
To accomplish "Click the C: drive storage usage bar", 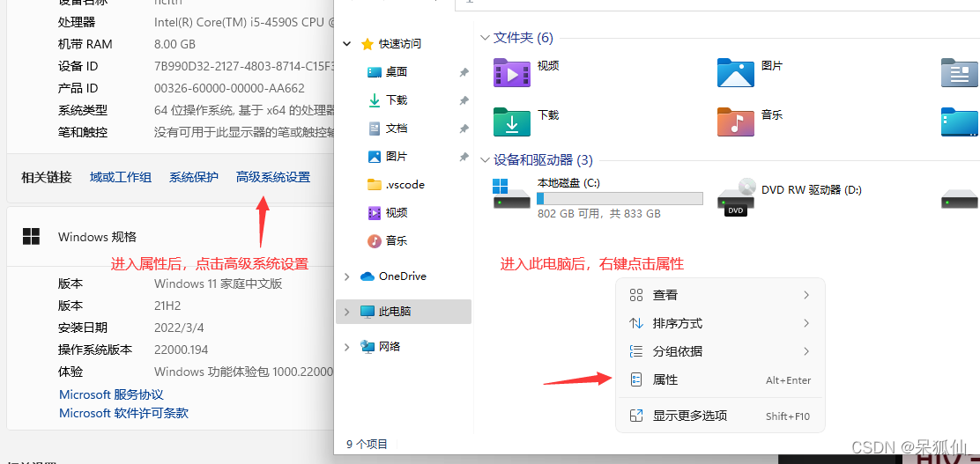I will tap(620, 199).
